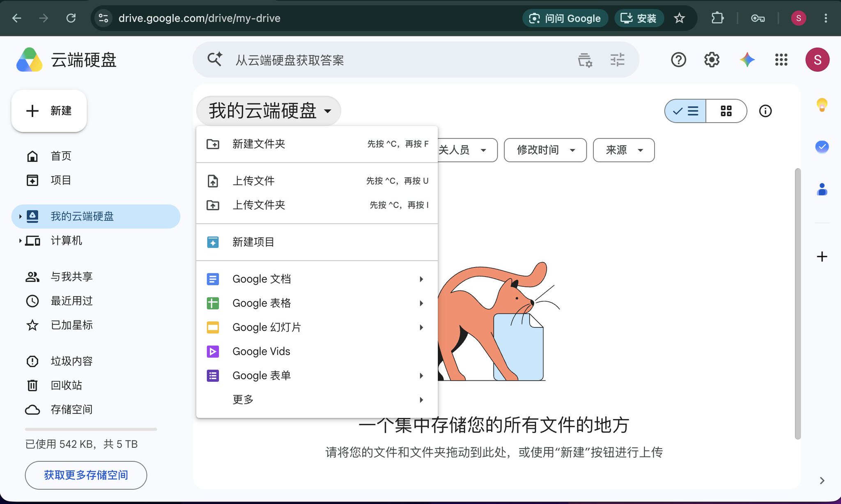Viewport: 841px width, 504px height.
Task: Open the advanced search filter sliders icon
Action: pyautogui.click(x=617, y=60)
